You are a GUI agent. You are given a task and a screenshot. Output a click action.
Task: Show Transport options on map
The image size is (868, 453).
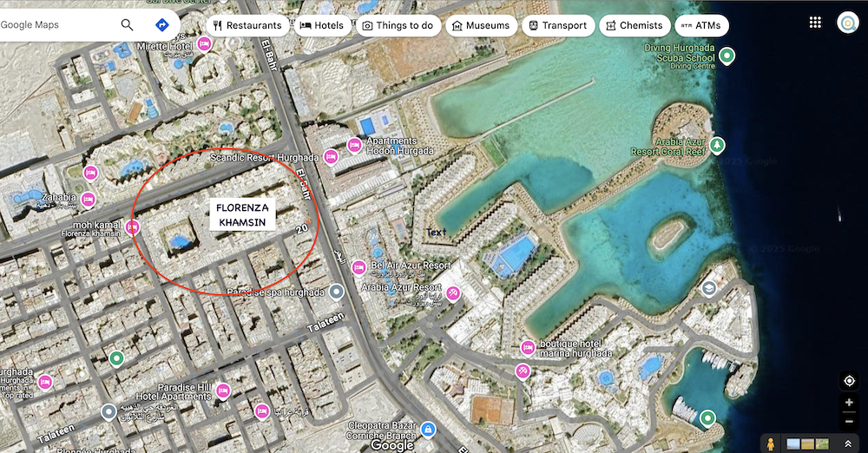[x=558, y=25]
